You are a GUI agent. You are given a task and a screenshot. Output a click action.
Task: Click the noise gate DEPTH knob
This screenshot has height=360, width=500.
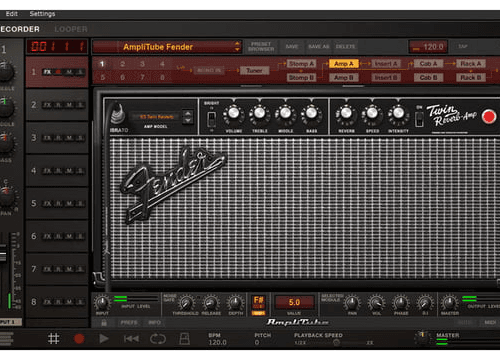point(235,303)
